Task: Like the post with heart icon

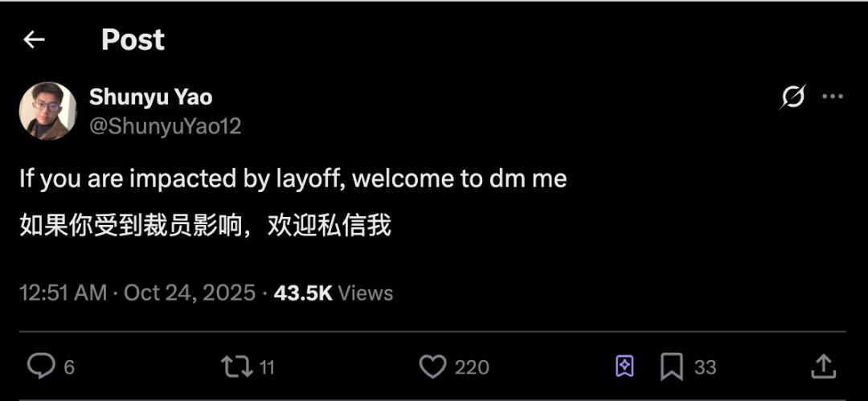Action: coord(432,366)
